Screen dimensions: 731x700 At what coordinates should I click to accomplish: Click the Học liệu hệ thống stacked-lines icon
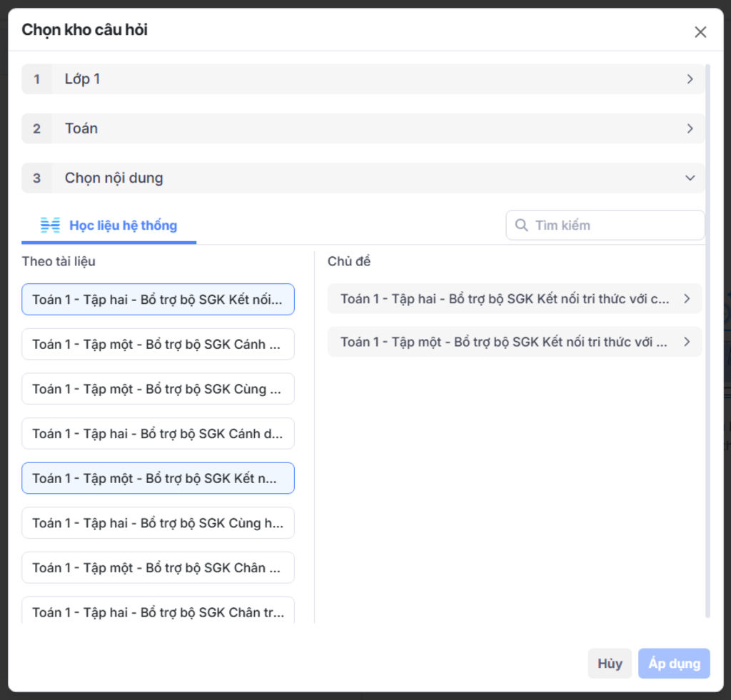(x=51, y=225)
